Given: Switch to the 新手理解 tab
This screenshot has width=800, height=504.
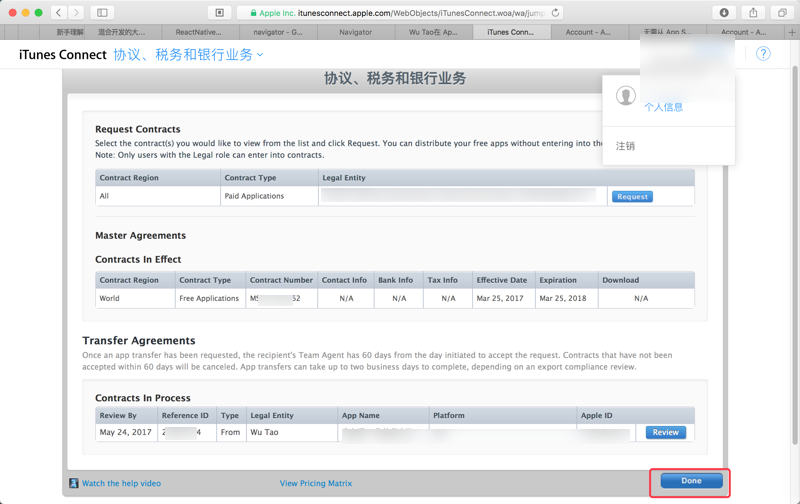Looking at the screenshot, I should 69,32.
